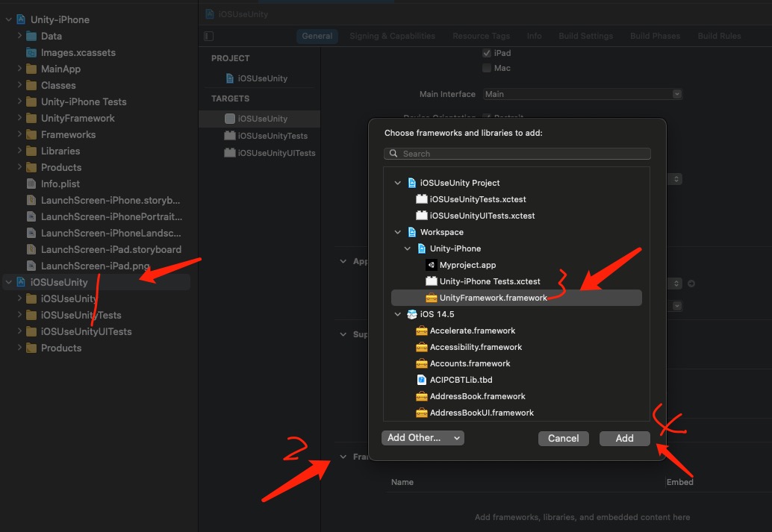Click the Frameworks folder icon in navigator
The height and width of the screenshot is (532, 772).
coord(31,134)
